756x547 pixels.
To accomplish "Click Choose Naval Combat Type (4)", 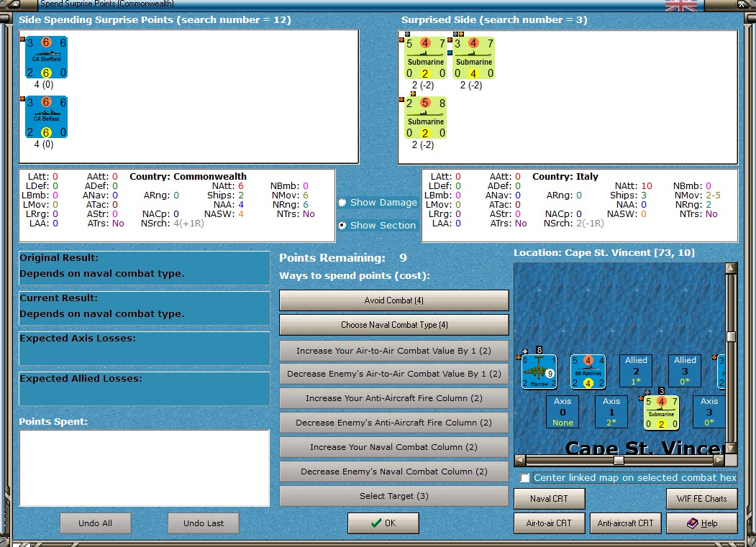I will [x=394, y=325].
